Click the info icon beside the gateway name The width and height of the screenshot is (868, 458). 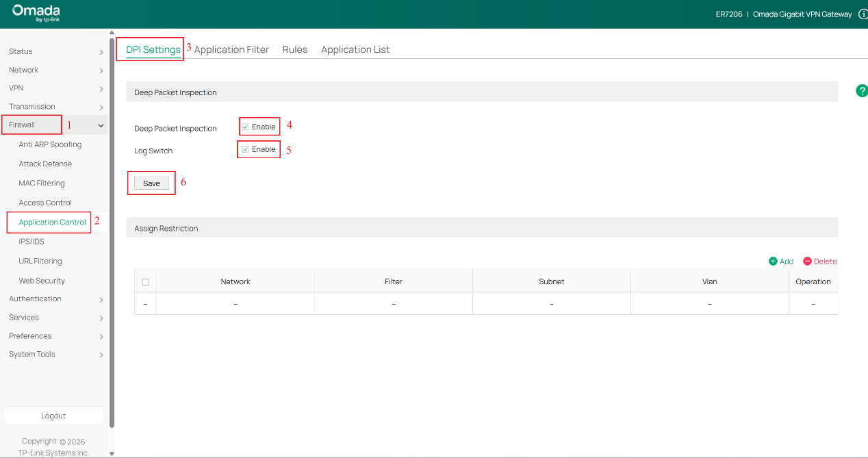863,14
